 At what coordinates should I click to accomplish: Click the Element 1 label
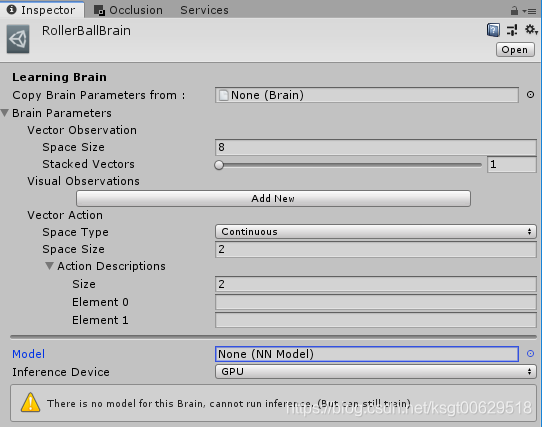pos(100,320)
